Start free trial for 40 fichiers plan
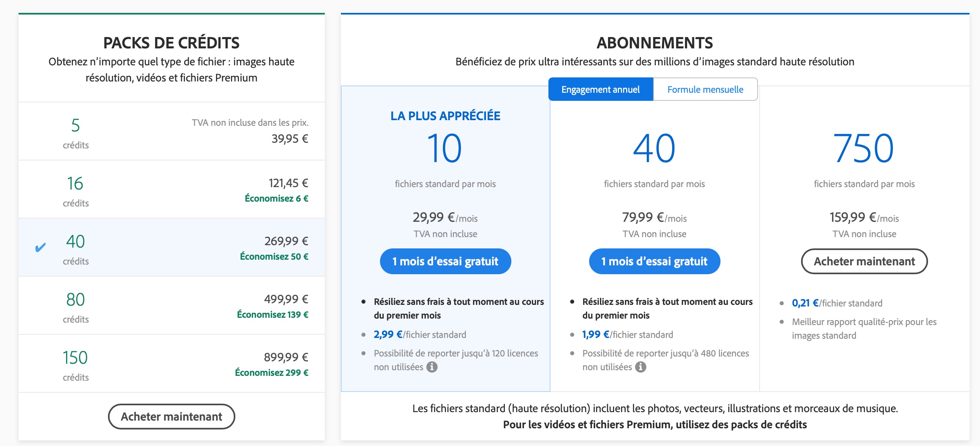Viewport: 980px width, 446px height. (654, 261)
